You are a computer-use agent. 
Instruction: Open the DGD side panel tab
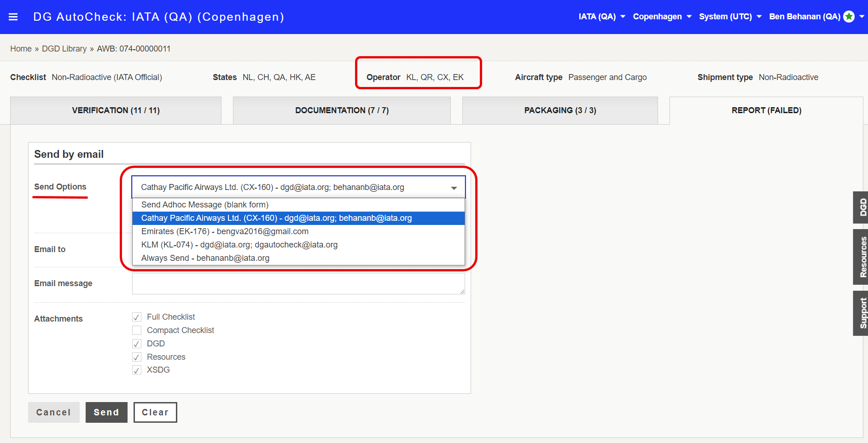tap(861, 207)
